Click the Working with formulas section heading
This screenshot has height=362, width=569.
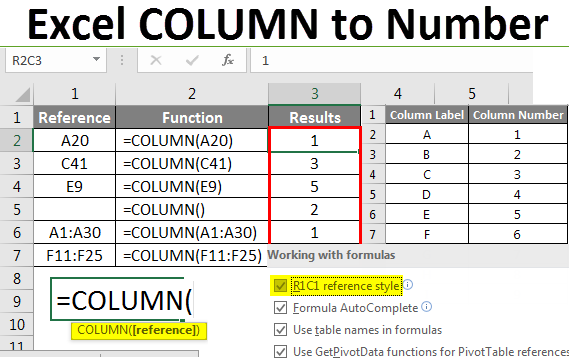coord(331,255)
